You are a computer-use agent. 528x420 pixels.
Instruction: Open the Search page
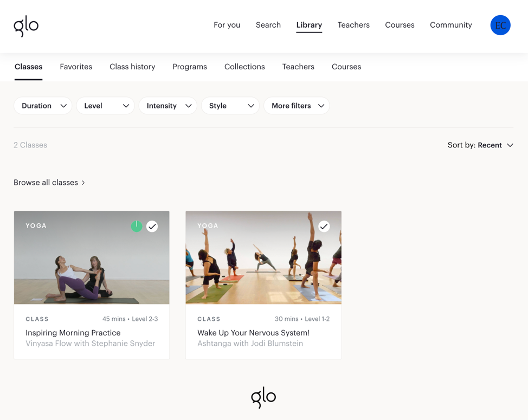point(268,25)
